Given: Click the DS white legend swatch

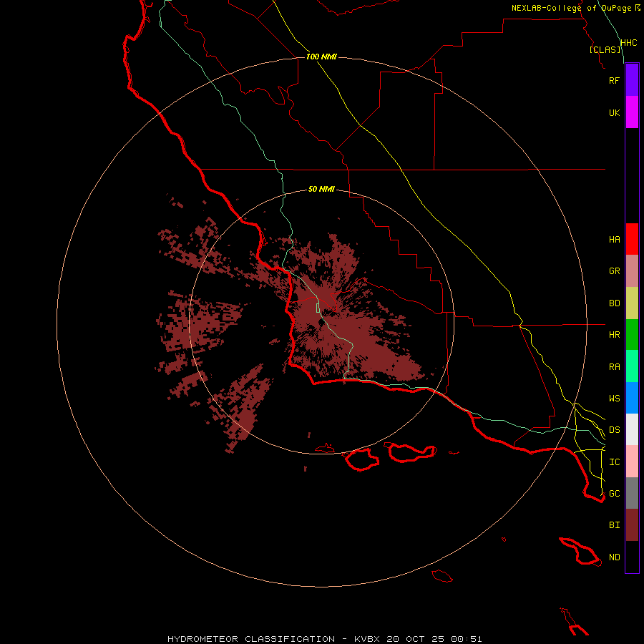Looking at the screenshot, I should (x=632, y=429).
